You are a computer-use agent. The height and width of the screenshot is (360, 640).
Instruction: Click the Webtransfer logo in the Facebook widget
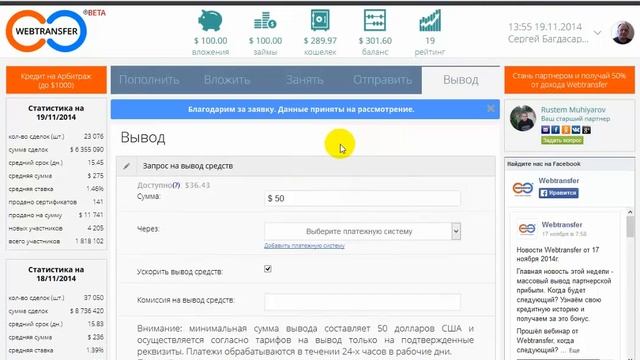coord(523,189)
